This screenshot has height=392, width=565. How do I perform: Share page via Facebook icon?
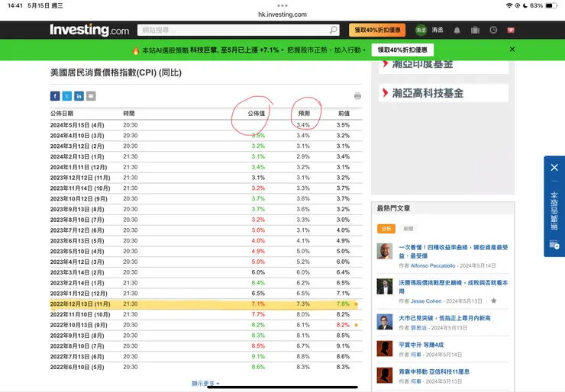coord(55,96)
